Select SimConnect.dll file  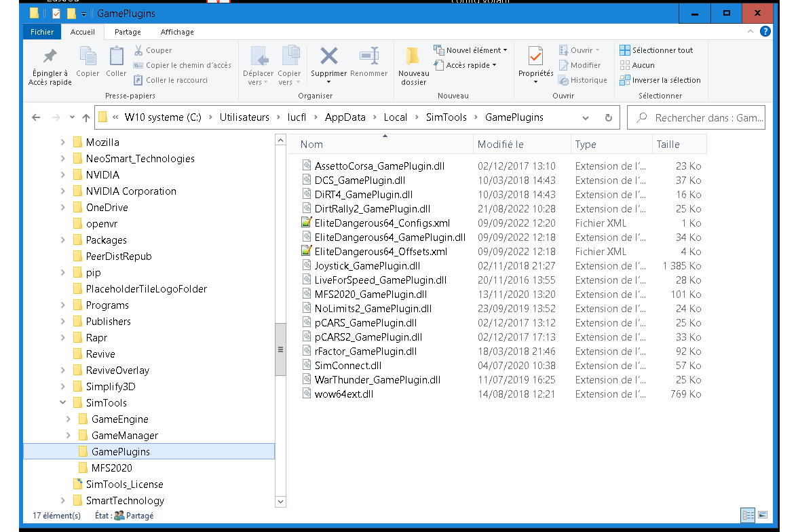(347, 366)
